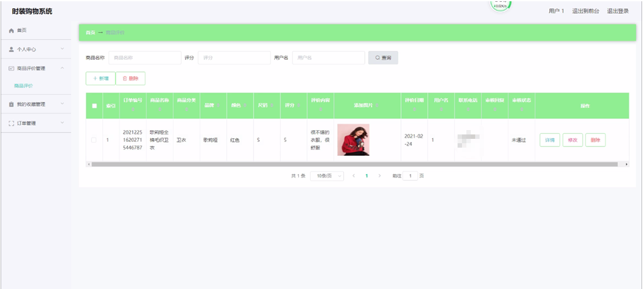644x289 pixels.
Task: Select the 商品评价 submenu item
Action: [24, 86]
